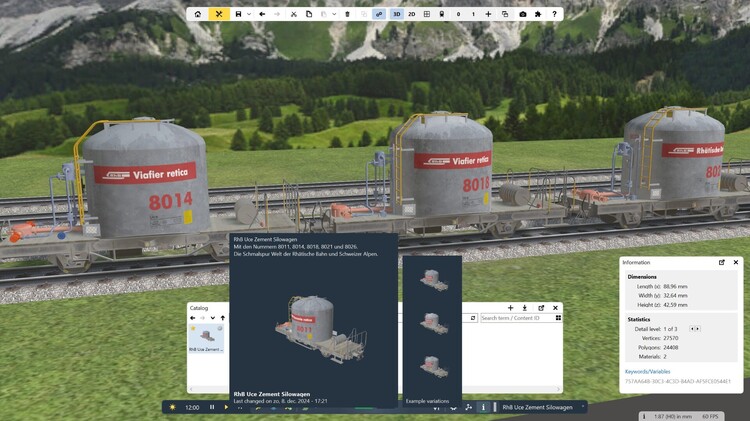
Task: Delete selection with the trash icon
Action: click(x=347, y=14)
